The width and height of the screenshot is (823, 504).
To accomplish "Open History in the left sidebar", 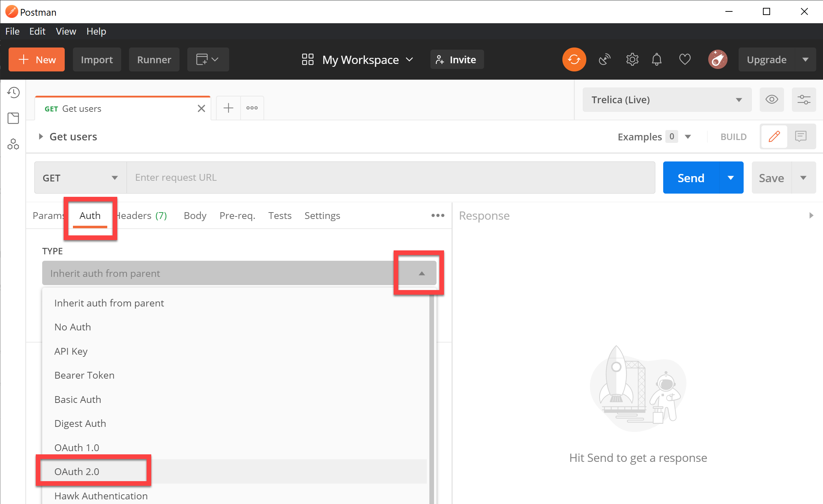I will tap(13, 93).
